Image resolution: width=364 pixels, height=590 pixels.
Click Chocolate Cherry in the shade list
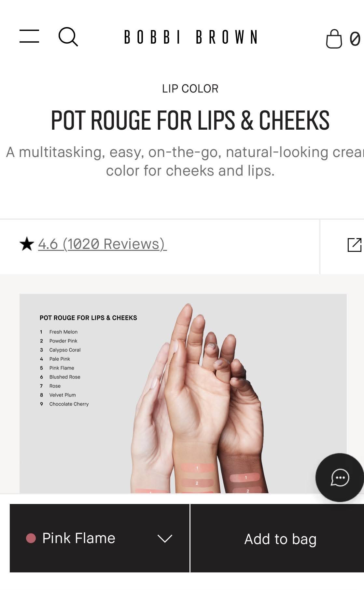(69, 404)
